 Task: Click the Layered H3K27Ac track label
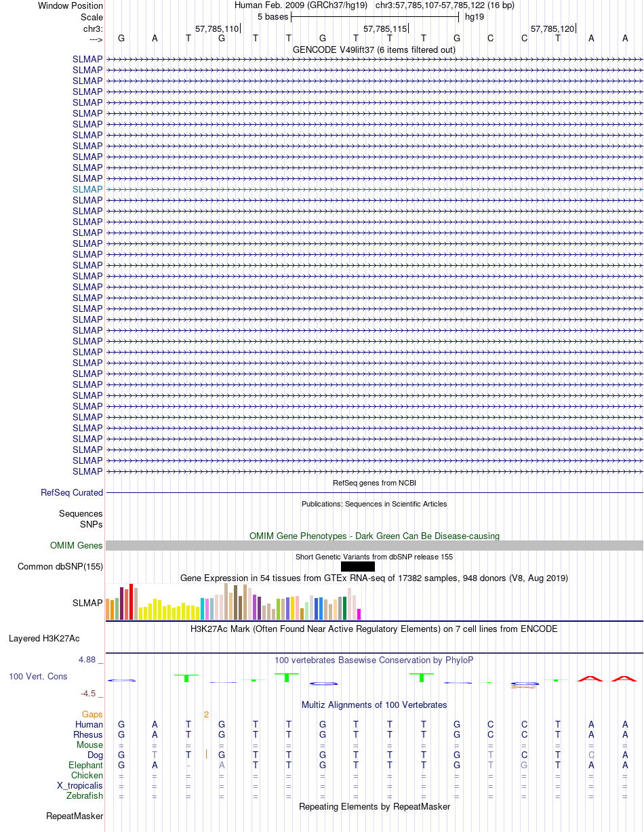(x=44, y=638)
